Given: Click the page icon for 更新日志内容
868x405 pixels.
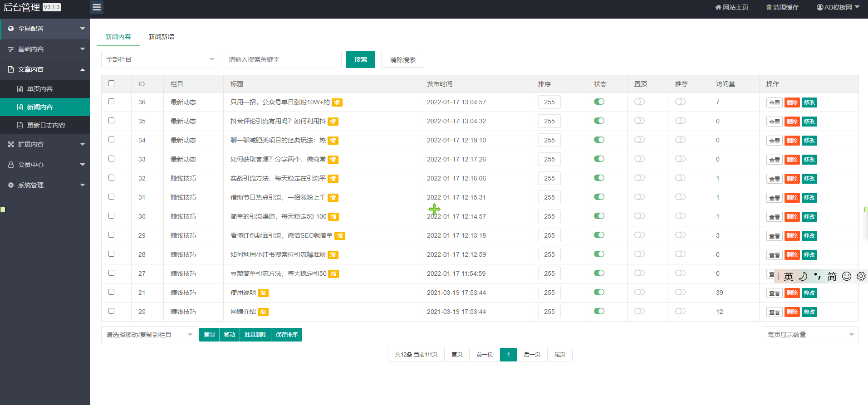Looking at the screenshot, I should (x=20, y=125).
